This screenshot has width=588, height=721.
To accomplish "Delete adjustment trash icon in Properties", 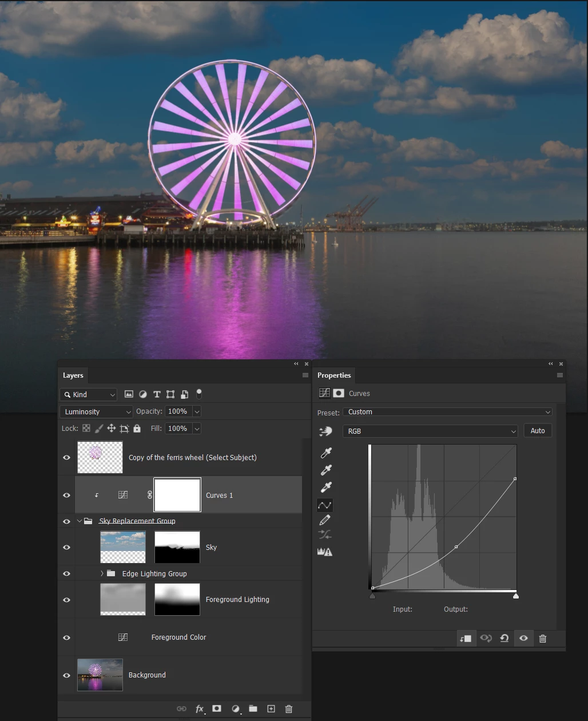I will [x=543, y=639].
